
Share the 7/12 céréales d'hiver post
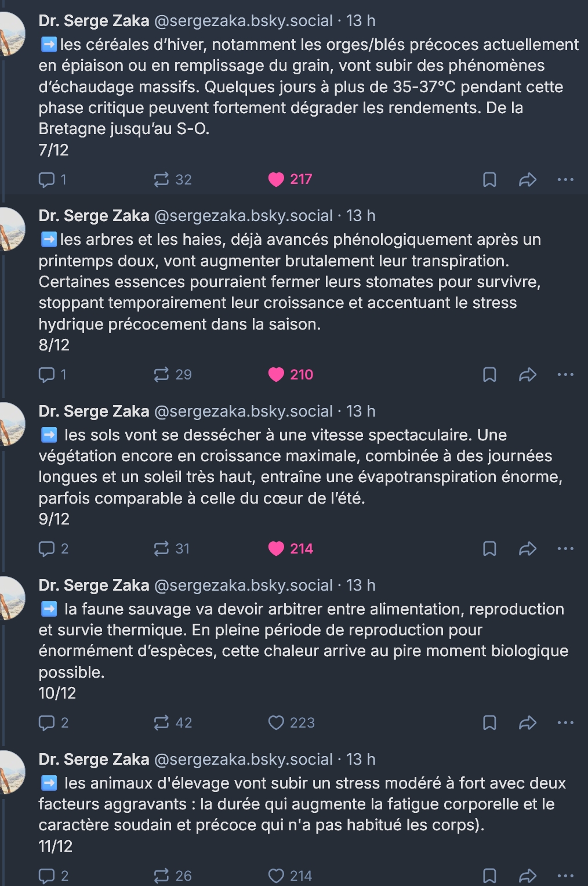pyautogui.click(x=527, y=179)
